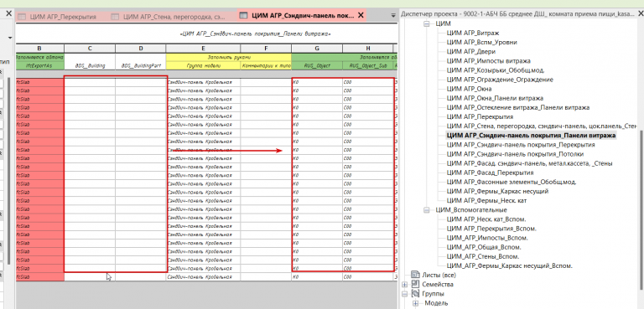Select bold ЦИМ АГР_Сэндвич-панель покрытия_Панели витража item
Screen dimensions: 644x309
531,136
